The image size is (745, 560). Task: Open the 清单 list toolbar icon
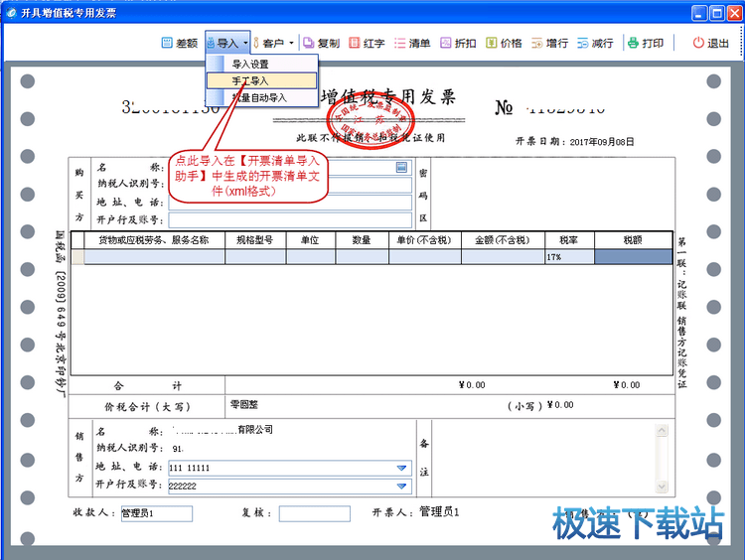[412, 44]
